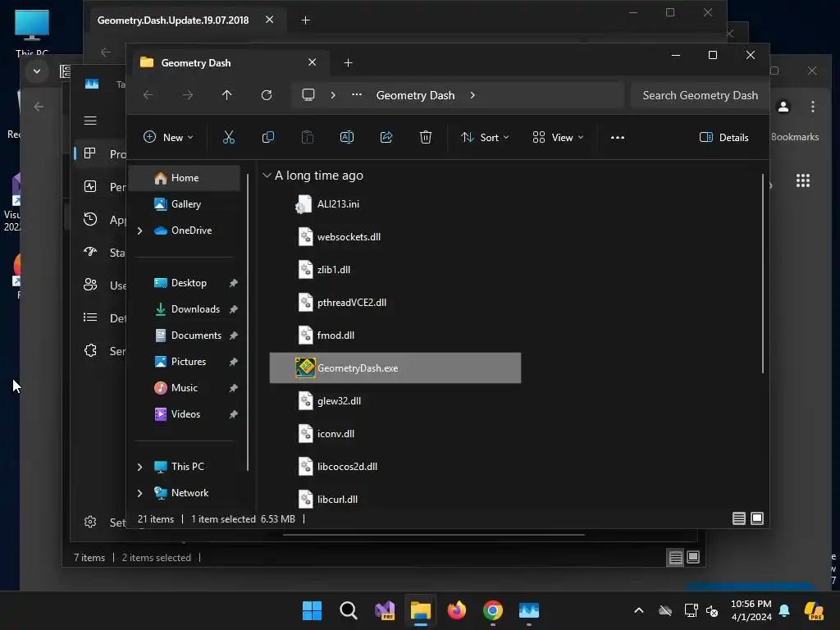
Task: Click the PC monitor icon in address bar
Action: [x=308, y=95]
